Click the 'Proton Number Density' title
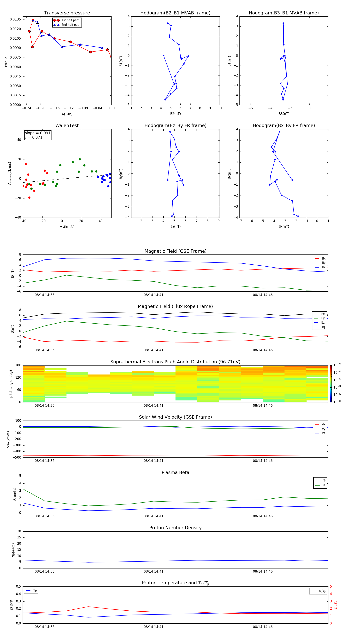This screenshot has height=644, width=351. [x=175, y=528]
